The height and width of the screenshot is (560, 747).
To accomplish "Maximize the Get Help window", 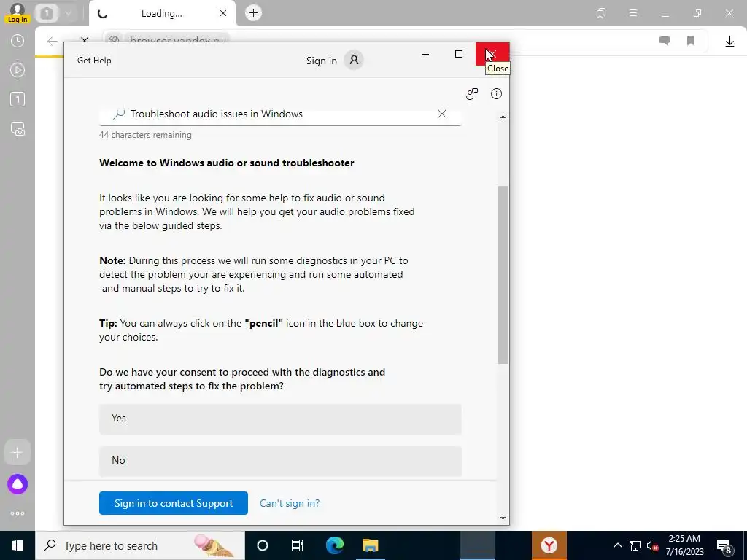I will coord(459,54).
